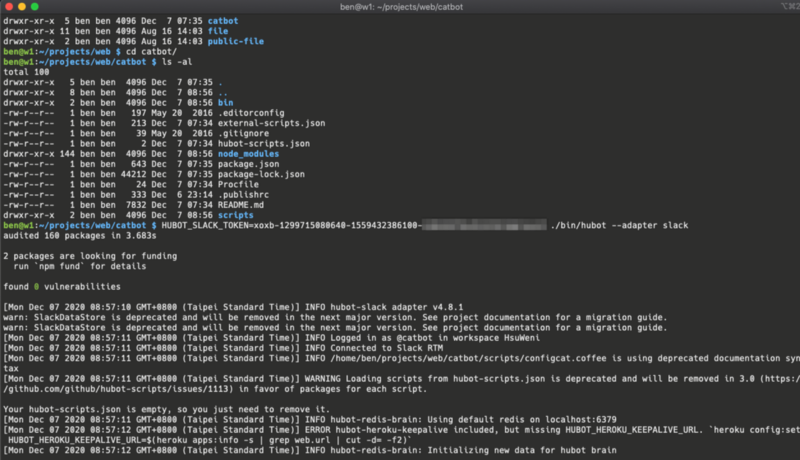Select the .gitignore file name
Image resolution: width=800 pixels, height=460 pixels.
[243, 133]
